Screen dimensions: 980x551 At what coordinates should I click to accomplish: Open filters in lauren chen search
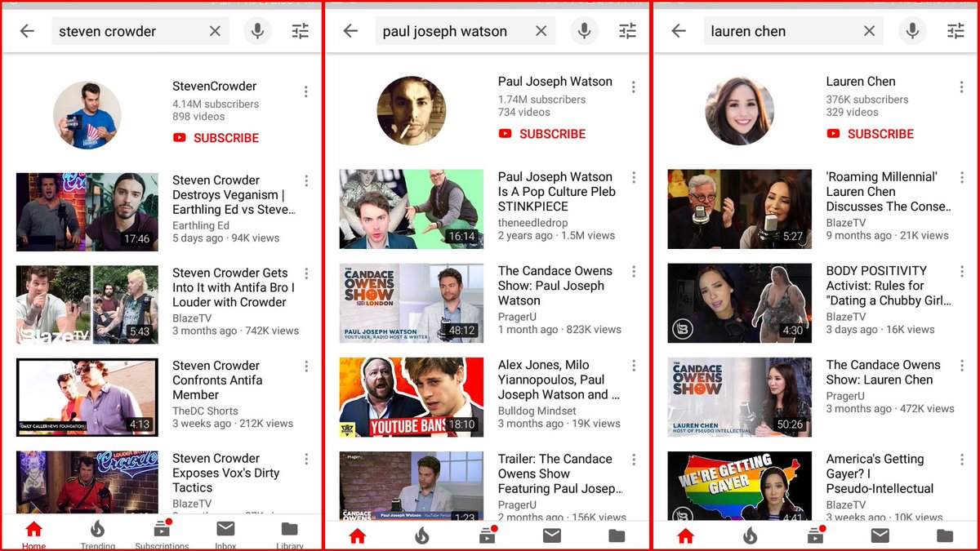click(x=955, y=31)
